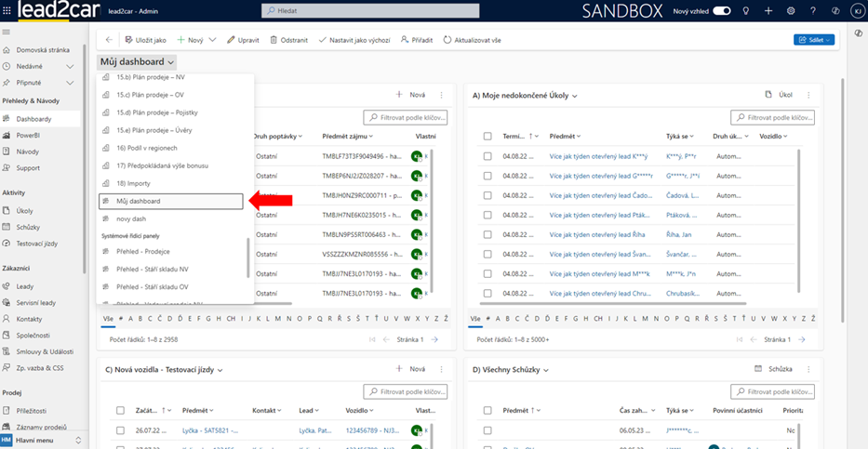This screenshot has height=449, width=868.
Task: Check the first task row checkbox
Action: click(x=487, y=156)
